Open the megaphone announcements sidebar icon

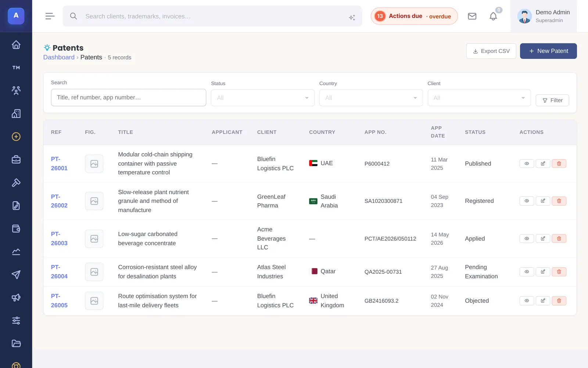16,298
